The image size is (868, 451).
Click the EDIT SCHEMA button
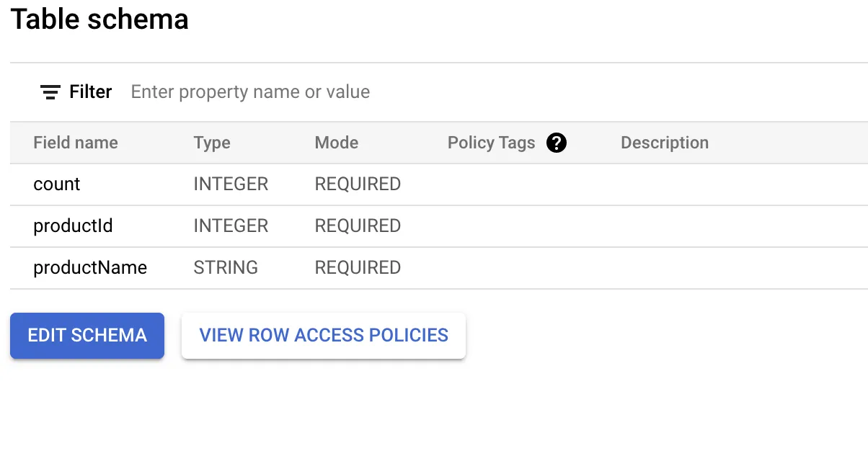(x=87, y=335)
